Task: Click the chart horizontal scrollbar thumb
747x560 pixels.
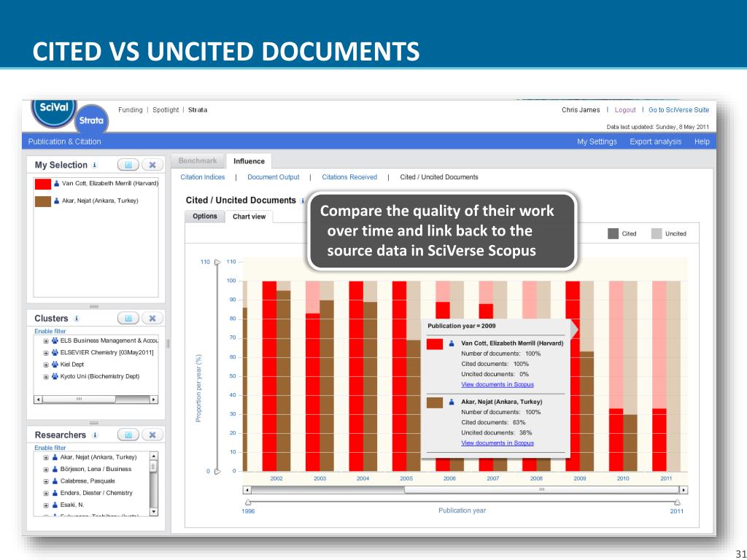Action: (541, 490)
